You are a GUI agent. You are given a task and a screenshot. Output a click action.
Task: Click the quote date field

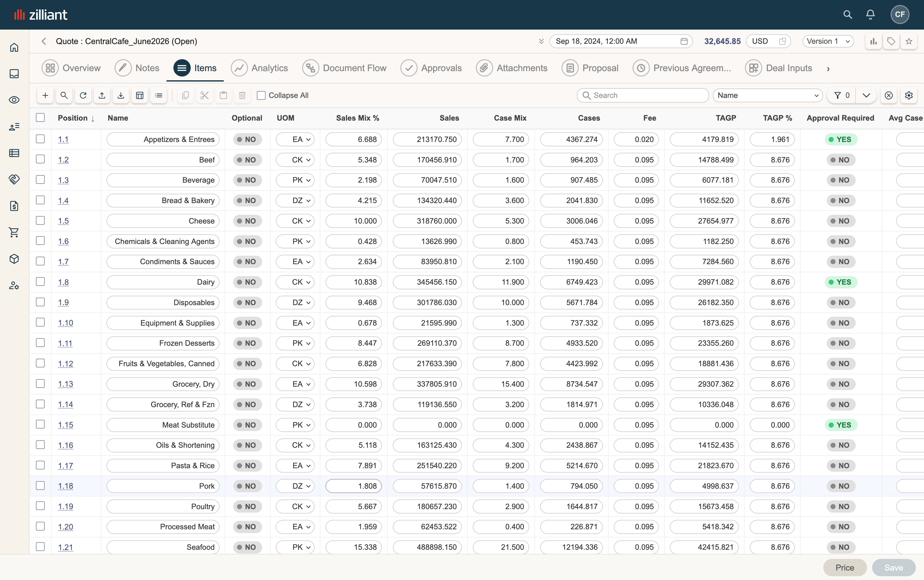coord(621,41)
